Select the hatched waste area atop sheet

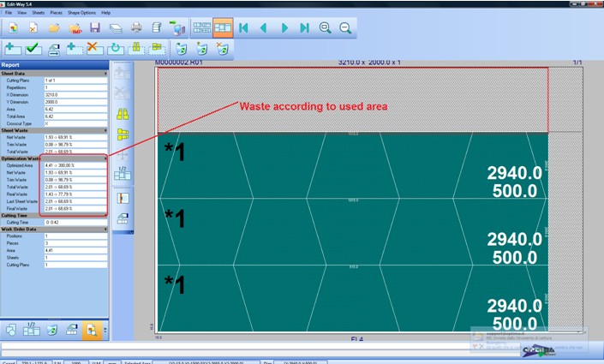(x=352, y=100)
